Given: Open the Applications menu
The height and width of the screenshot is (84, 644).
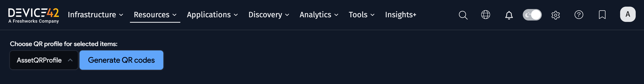Looking at the screenshot, I should coord(212,15).
